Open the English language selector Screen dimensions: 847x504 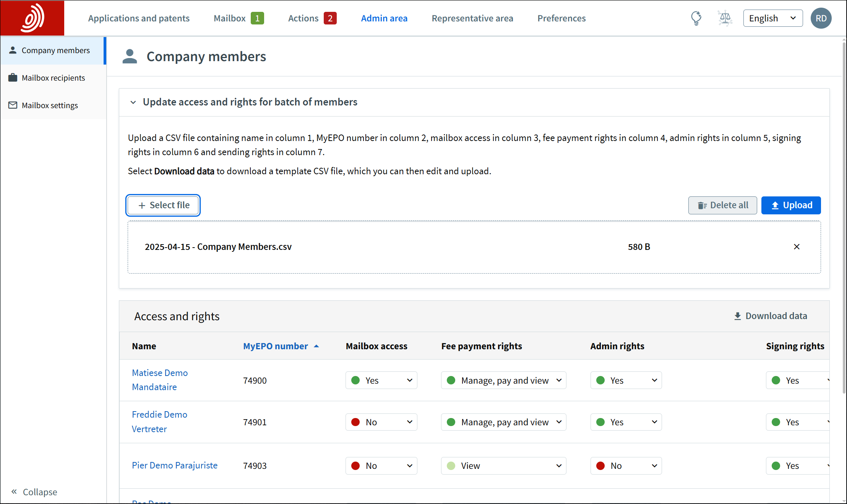pos(772,18)
